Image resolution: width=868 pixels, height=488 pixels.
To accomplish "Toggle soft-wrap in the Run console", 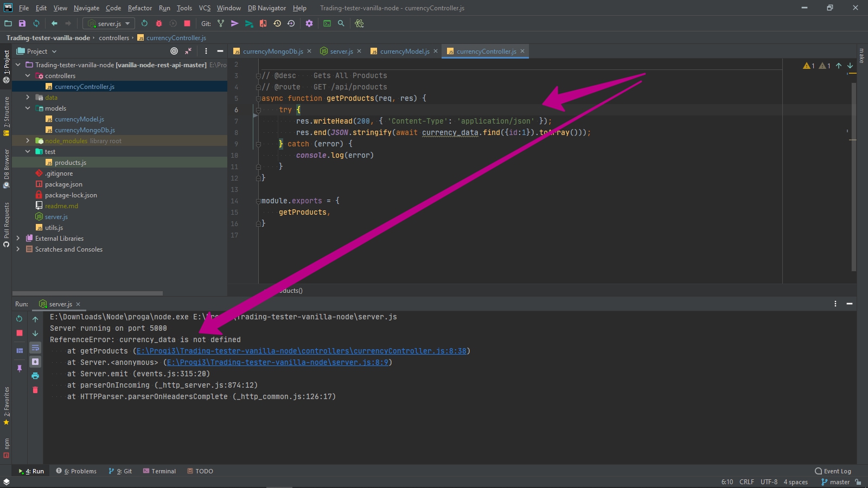I will pyautogui.click(x=35, y=348).
